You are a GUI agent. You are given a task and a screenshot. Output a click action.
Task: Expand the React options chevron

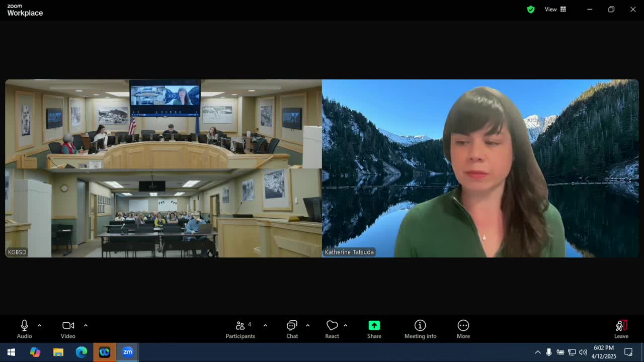[x=345, y=325]
